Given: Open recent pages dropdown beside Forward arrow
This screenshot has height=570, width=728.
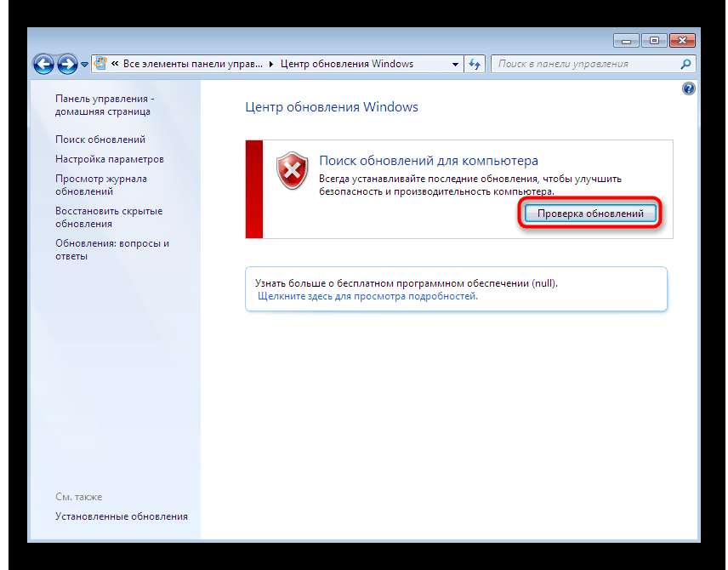Looking at the screenshot, I should [84, 65].
